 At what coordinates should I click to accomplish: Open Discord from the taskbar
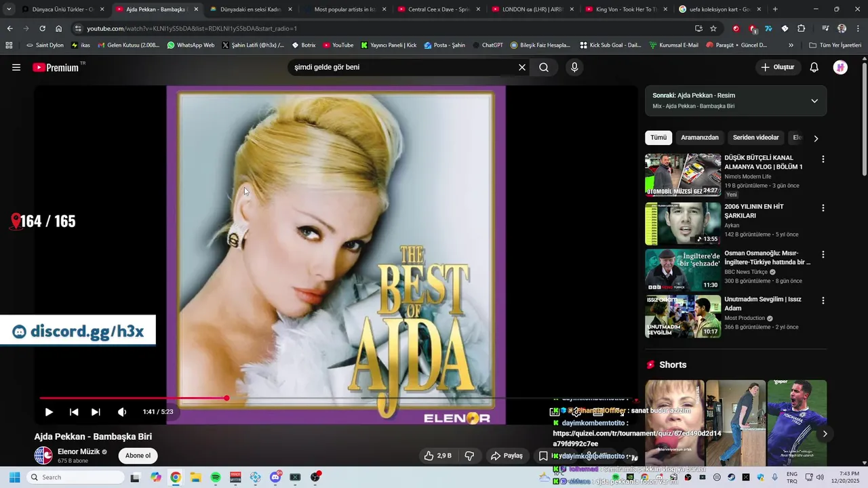point(275,477)
